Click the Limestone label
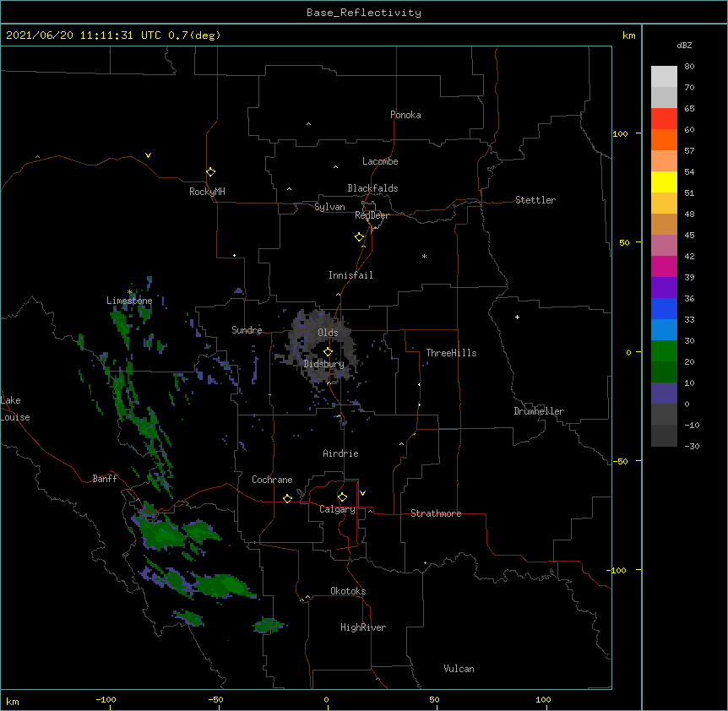This screenshot has width=728, height=711. (129, 301)
